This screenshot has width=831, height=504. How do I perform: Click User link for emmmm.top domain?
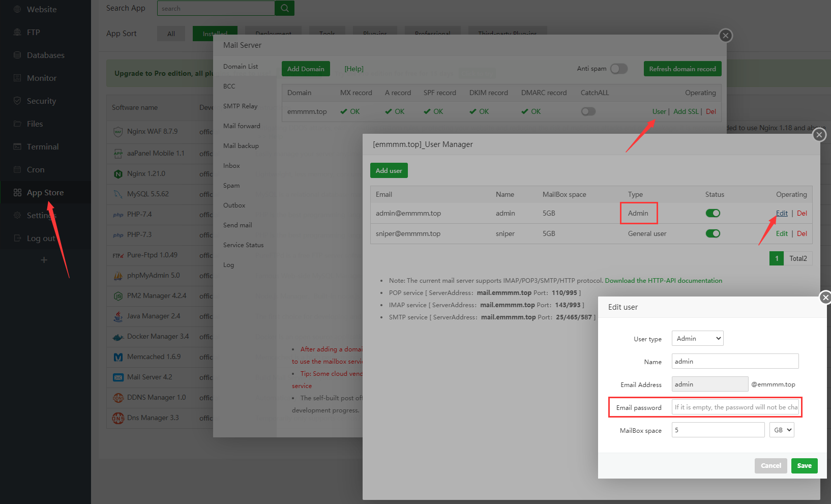pos(659,111)
